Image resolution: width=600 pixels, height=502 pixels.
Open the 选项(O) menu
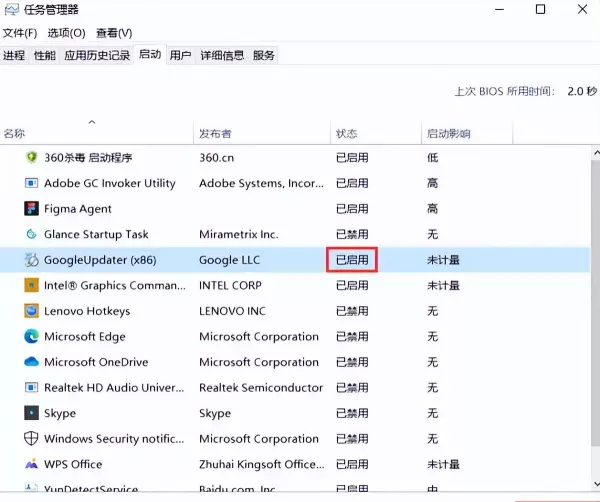click(x=66, y=33)
